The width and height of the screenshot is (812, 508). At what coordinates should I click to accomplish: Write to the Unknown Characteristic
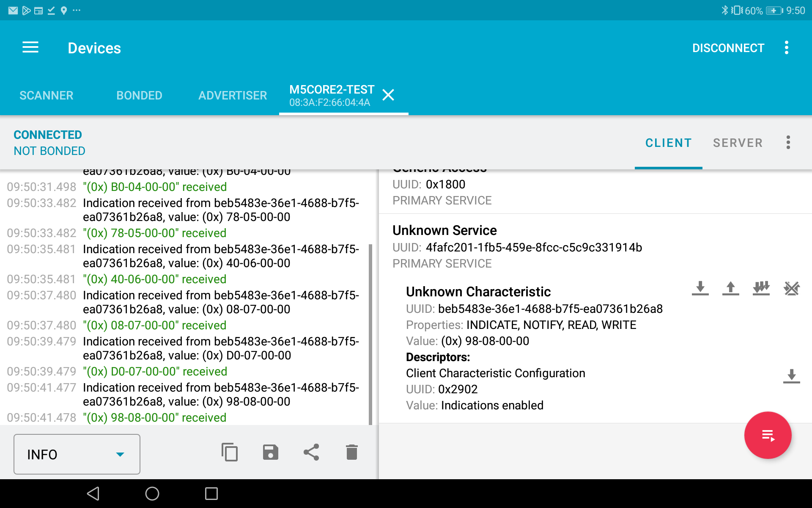coord(730,288)
